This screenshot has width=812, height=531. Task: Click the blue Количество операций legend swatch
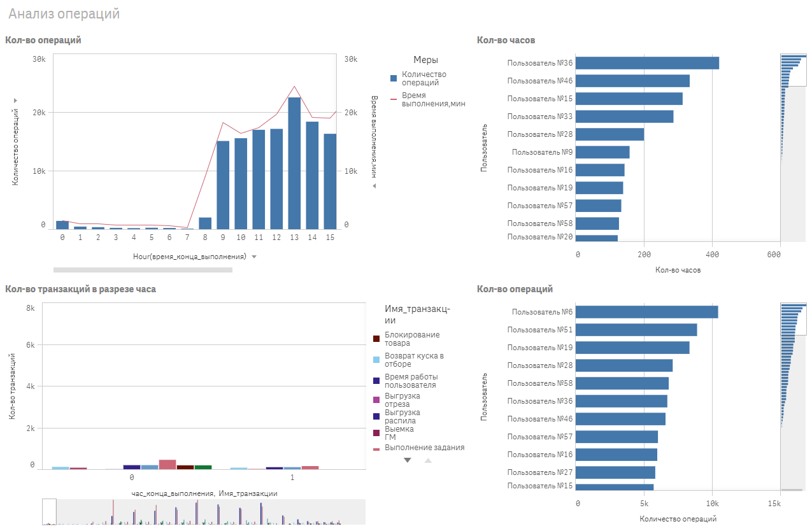point(394,78)
